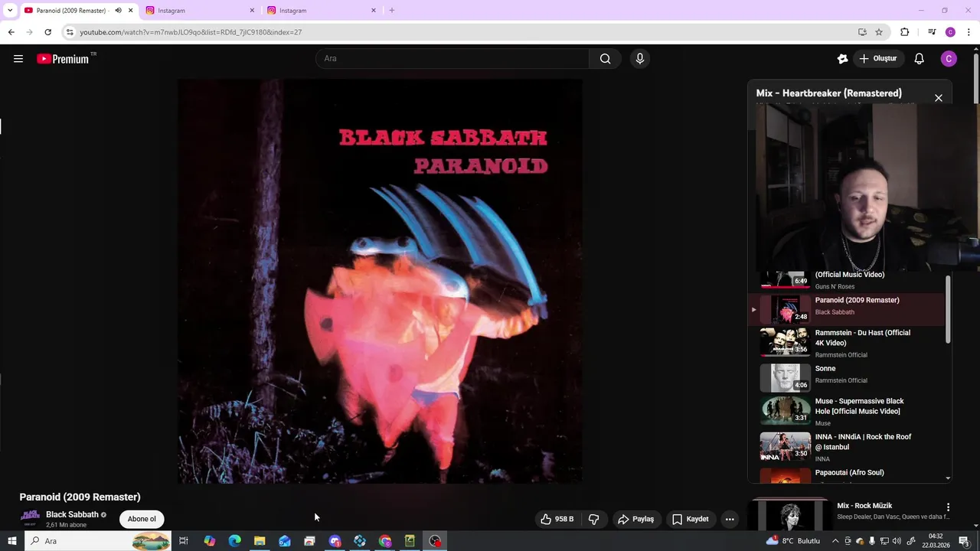This screenshot has width=980, height=551.
Task: Open options menu for Mix - Rock Müzik
Action: point(948,507)
